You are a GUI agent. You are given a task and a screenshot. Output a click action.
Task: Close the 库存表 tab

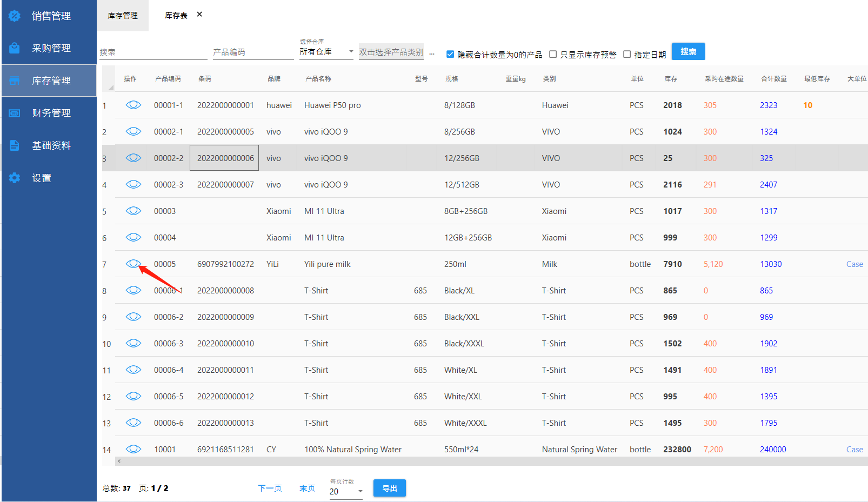click(199, 15)
